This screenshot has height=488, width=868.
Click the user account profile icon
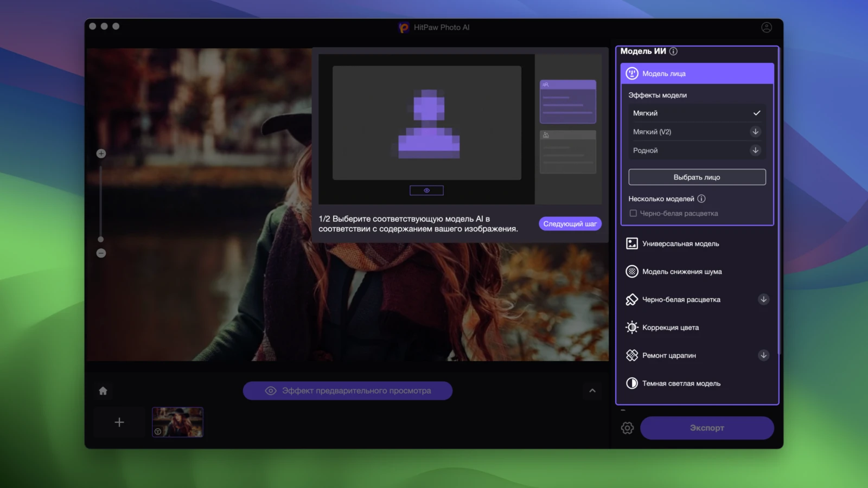[x=766, y=28]
